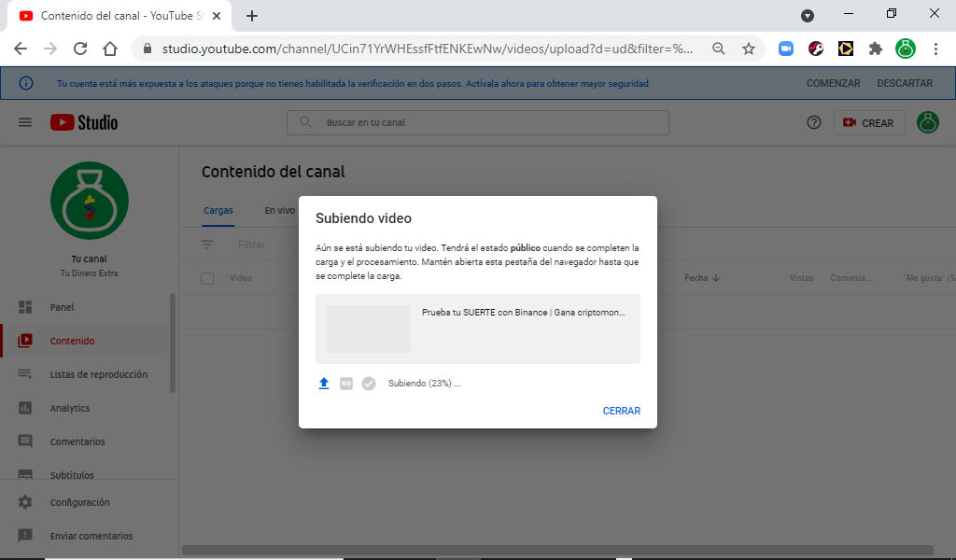Click the Buscar en tu canal search field
This screenshot has height=560, width=956.
[x=477, y=122]
